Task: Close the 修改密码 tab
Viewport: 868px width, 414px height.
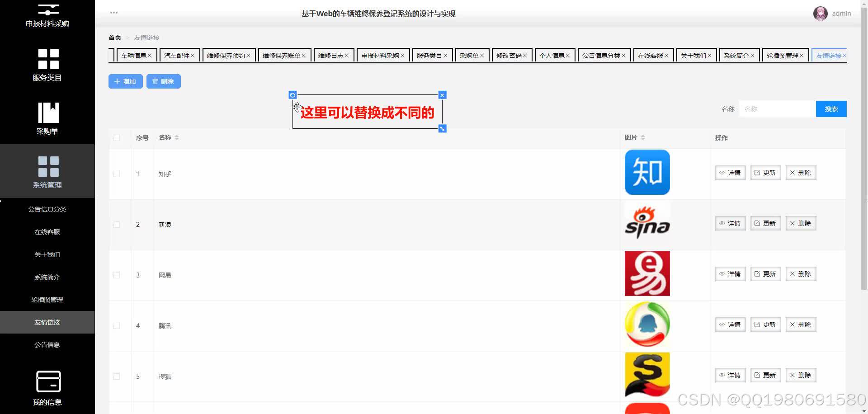Action: pyautogui.click(x=525, y=56)
